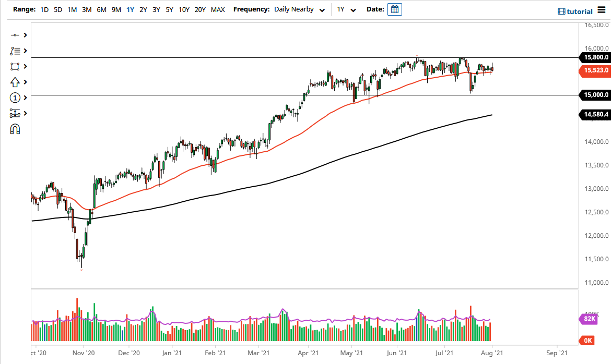Viewport: 612px width, 364px height.
Task: Open the 1Y period dropdown beside Frequency
Action: pyautogui.click(x=347, y=9)
